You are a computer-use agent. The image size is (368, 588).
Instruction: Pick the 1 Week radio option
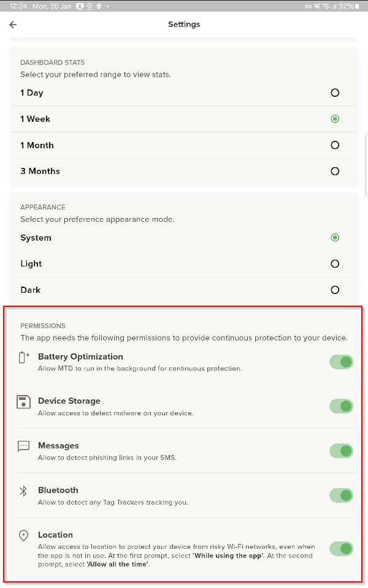point(335,119)
